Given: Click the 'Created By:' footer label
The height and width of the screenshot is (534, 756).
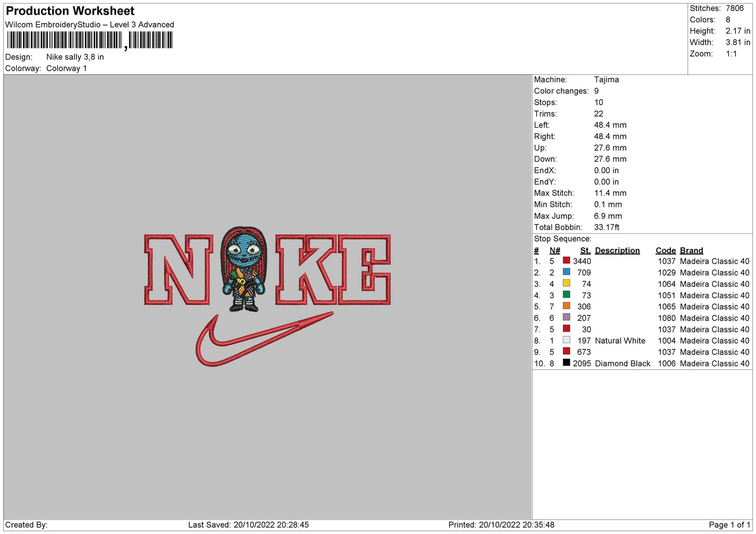Looking at the screenshot, I should [x=26, y=525].
